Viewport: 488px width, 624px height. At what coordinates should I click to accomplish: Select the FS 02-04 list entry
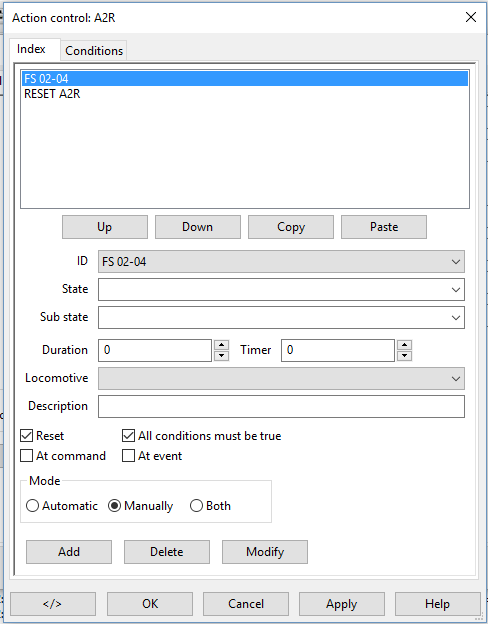[245, 78]
